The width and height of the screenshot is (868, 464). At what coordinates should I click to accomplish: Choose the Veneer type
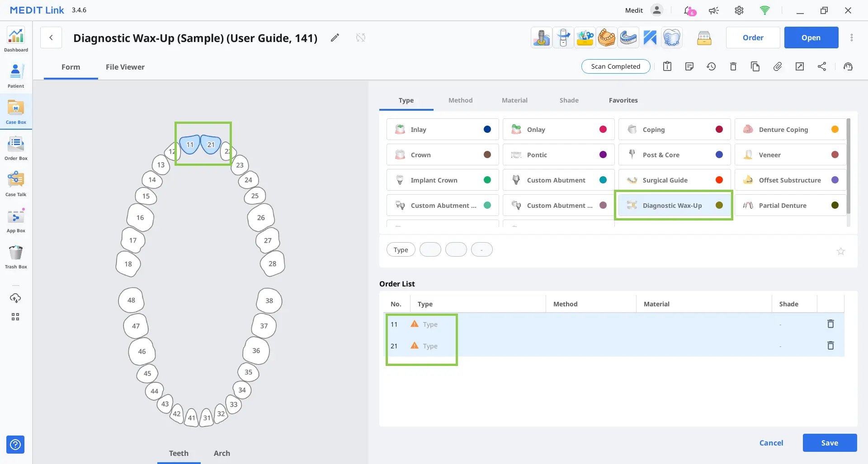tap(790, 155)
